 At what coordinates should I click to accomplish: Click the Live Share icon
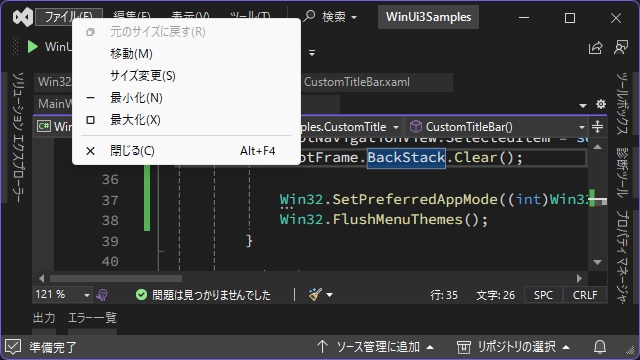[596, 48]
